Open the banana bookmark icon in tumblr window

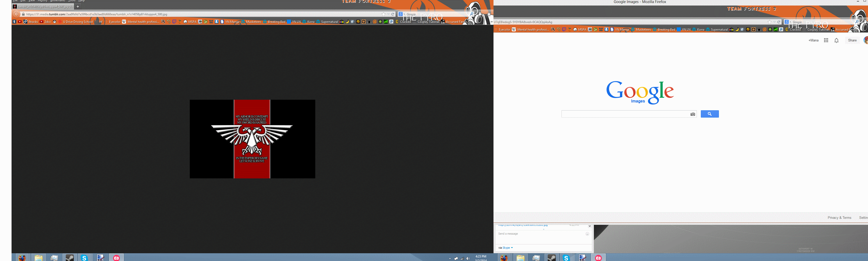[x=347, y=22]
